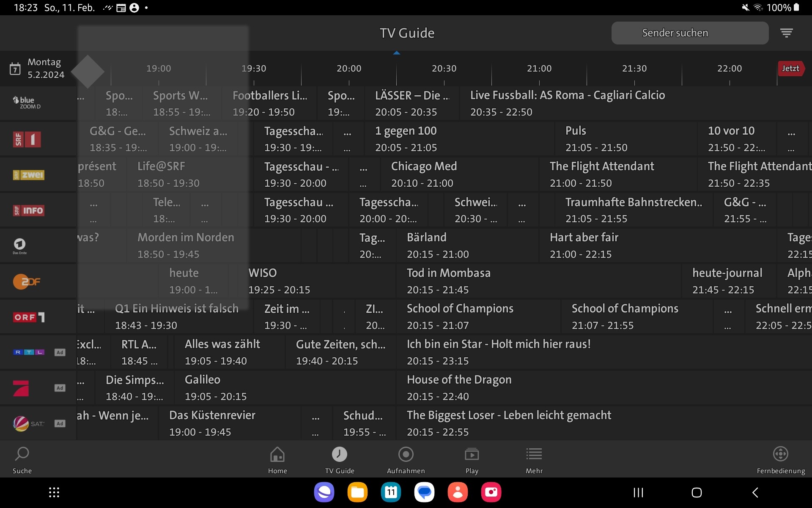This screenshot has width=812, height=508.
Task: Open Android app drawer grid icon
Action: (54, 492)
